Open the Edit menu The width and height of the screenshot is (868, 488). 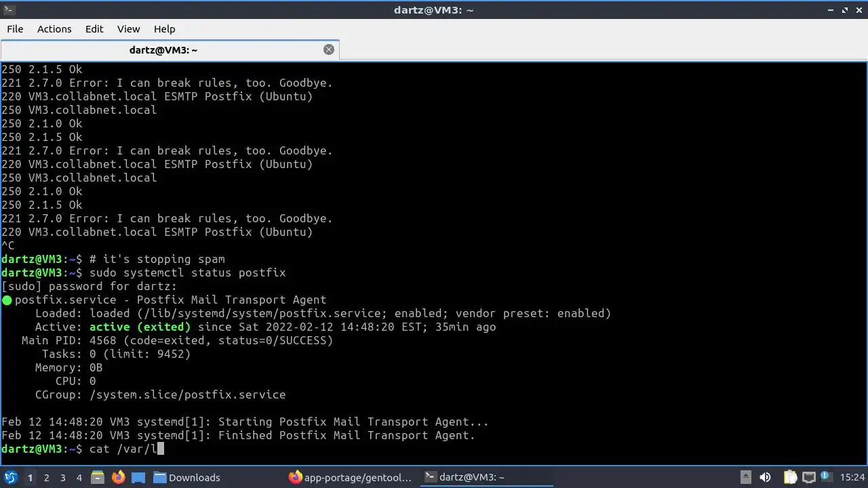click(x=94, y=29)
